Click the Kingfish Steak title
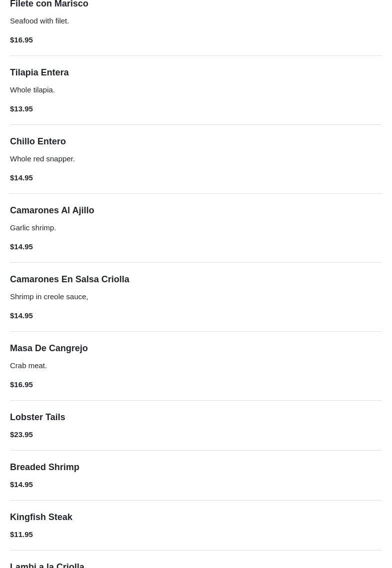 click(41, 517)
